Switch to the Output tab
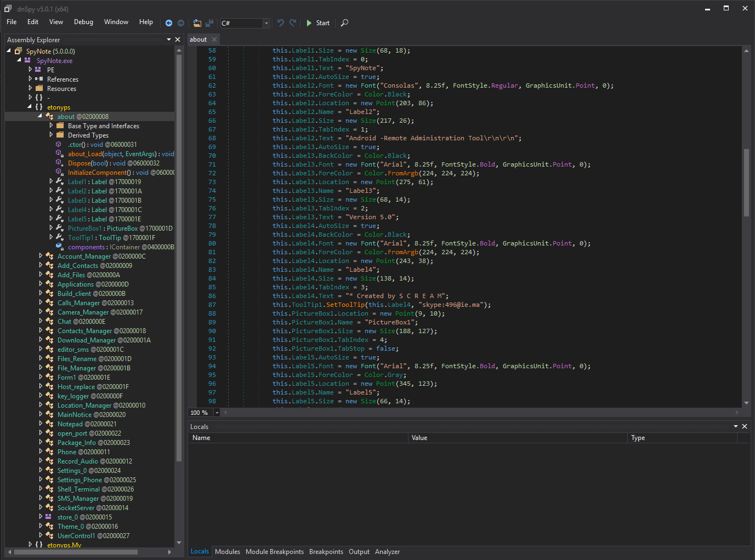The width and height of the screenshot is (755, 560). click(x=359, y=552)
